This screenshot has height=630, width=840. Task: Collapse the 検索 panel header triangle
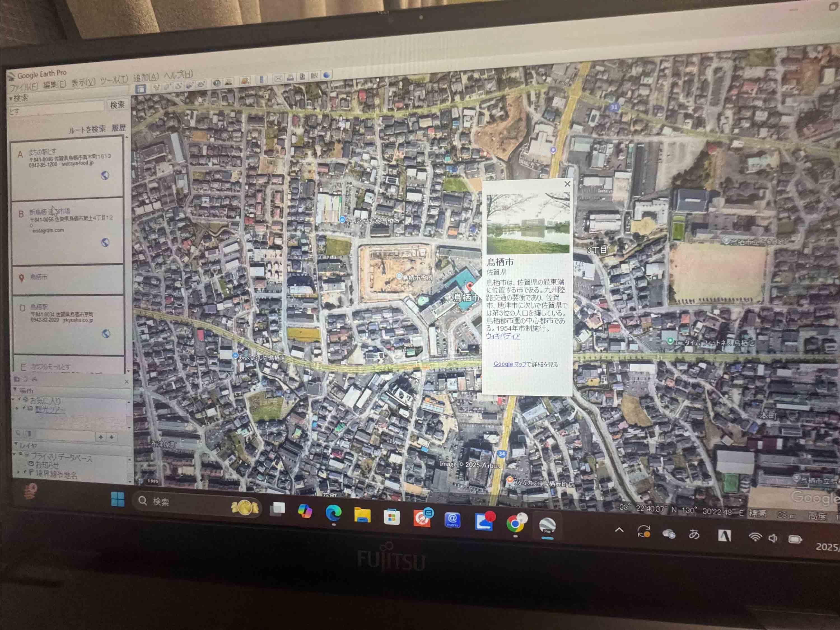click(x=11, y=98)
